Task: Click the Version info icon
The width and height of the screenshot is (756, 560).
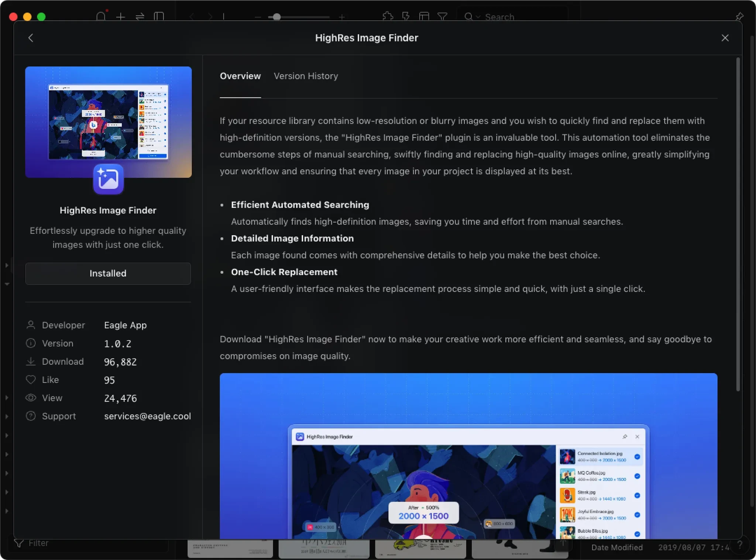Action: 31,343
